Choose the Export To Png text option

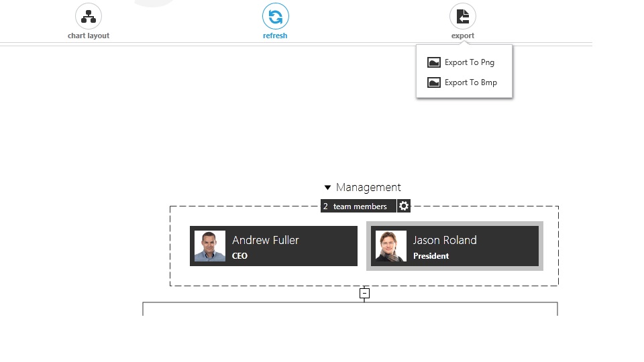pos(470,62)
